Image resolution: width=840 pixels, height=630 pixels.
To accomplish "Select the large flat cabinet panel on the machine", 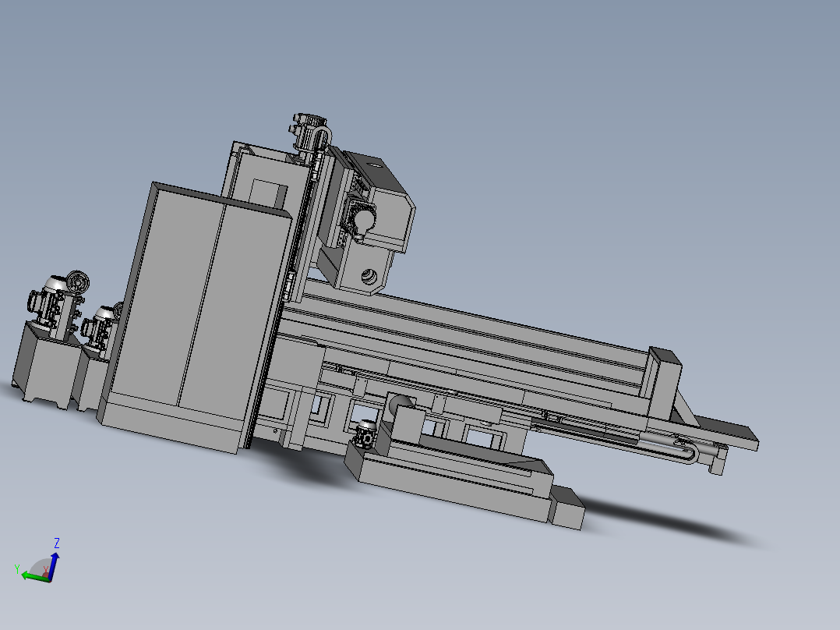I will tap(196, 317).
